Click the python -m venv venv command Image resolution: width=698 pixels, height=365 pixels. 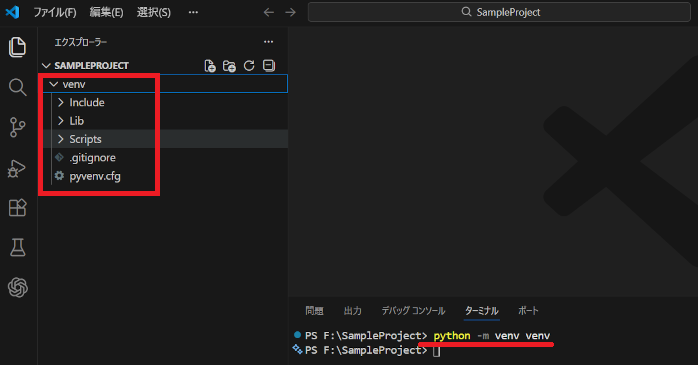coord(492,336)
